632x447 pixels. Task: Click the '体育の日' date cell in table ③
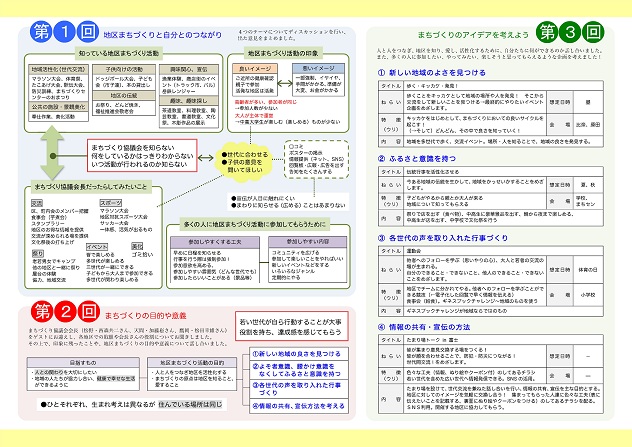click(588, 270)
